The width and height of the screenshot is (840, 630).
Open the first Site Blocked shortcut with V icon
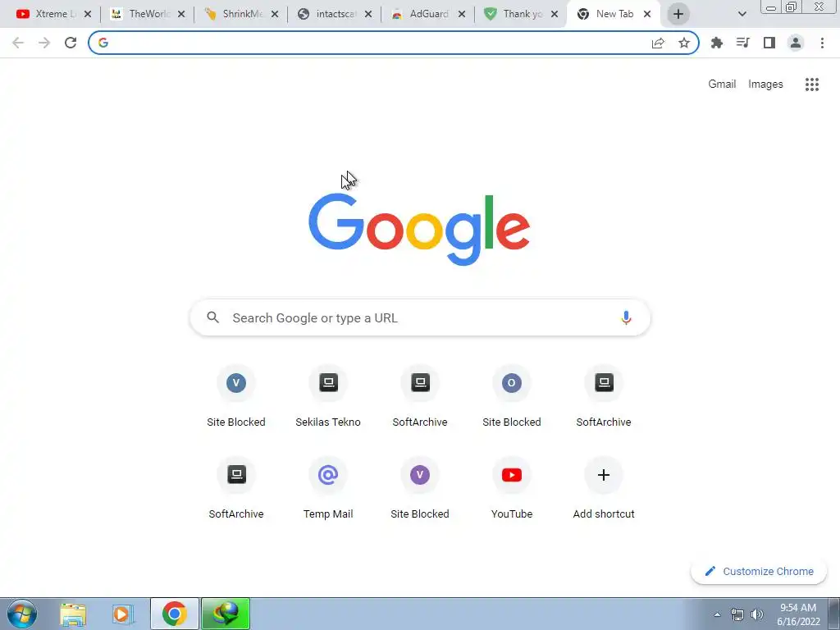[x=236, y=396]
